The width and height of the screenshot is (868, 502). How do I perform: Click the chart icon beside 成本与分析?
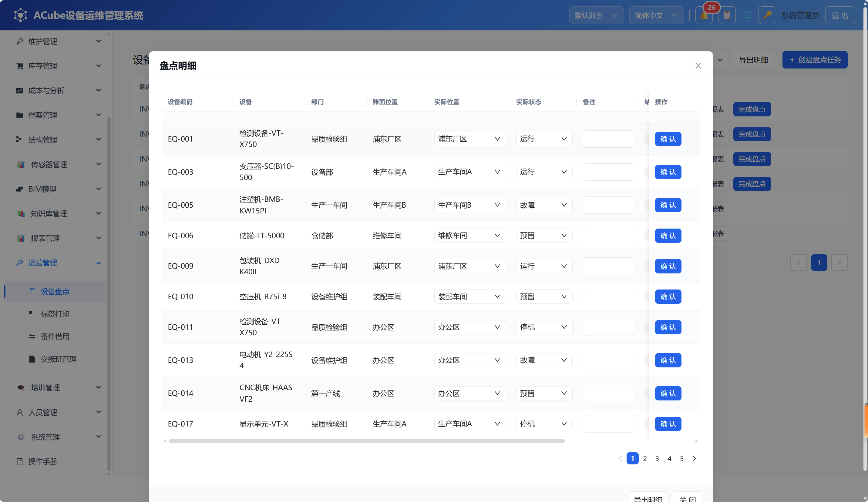coord(20,91)
